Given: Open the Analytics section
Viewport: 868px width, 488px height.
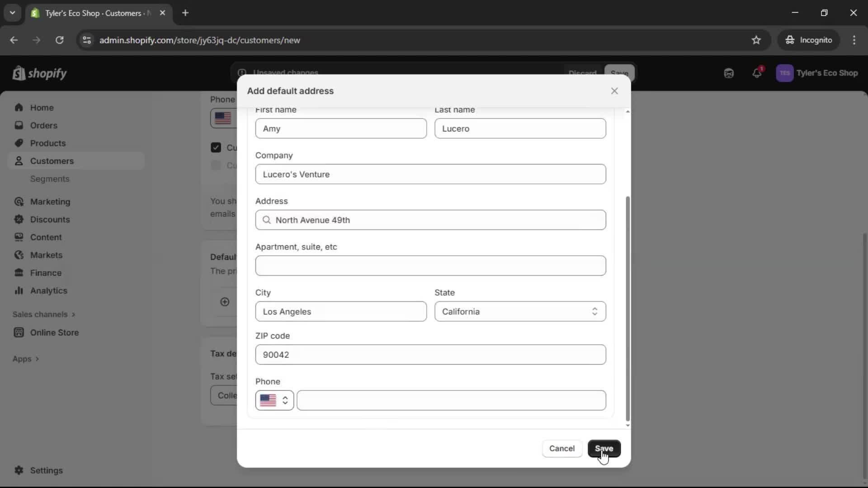Looking at the screenshot, I should pos(48,291).
